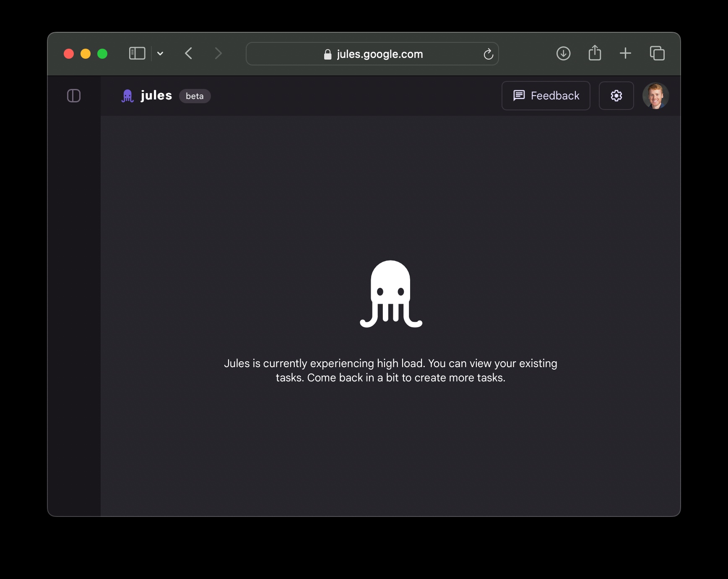This screenshot has width=728, height=579.
Task: Go forward to the next page
Action: 218,54
